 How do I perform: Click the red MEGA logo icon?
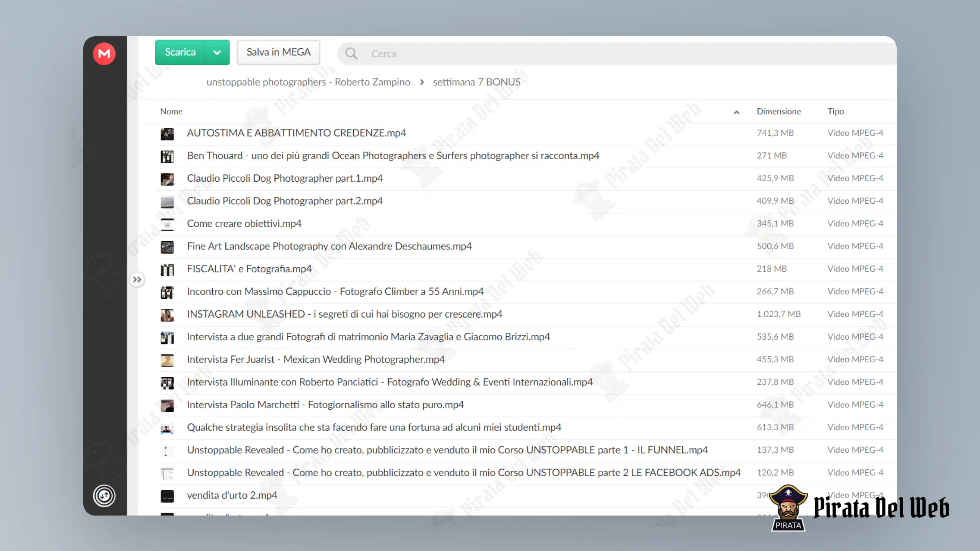[x=104, y=53]
